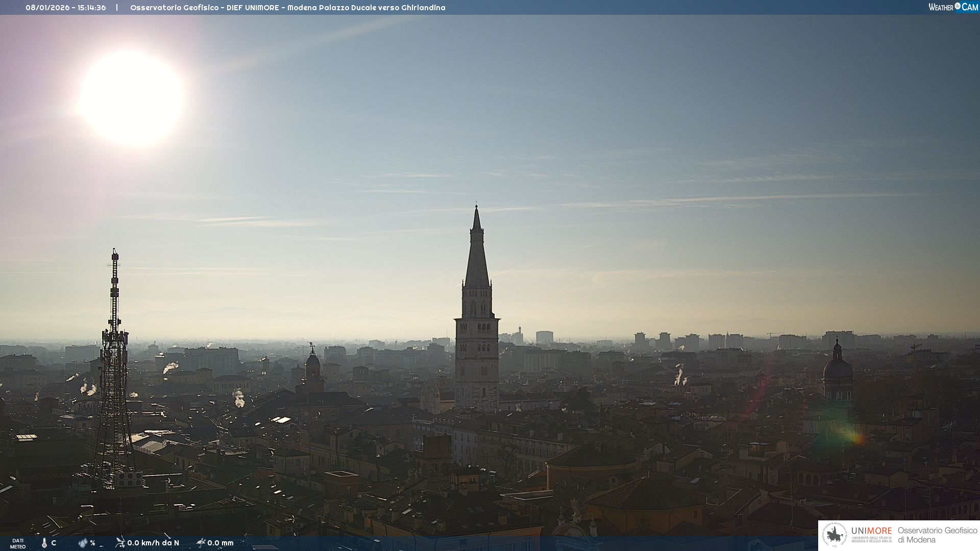Click the thermometer temperature icon
The image size is (980, 551).
(44, 543)
